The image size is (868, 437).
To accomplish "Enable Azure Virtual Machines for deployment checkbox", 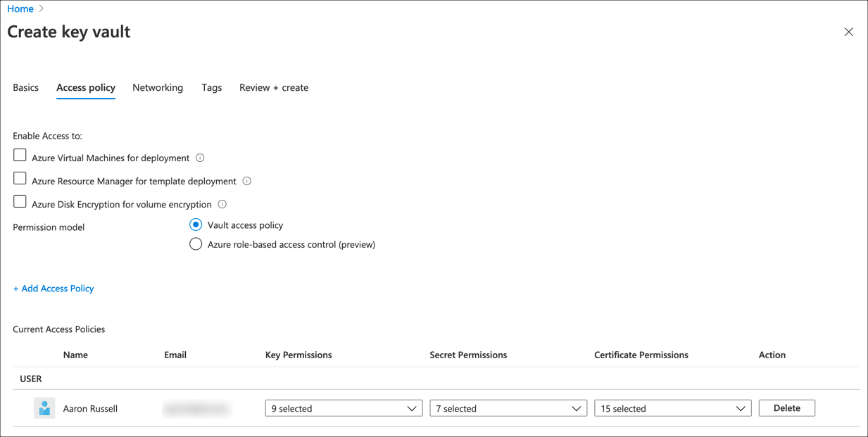I will click(x=20, y=156).
